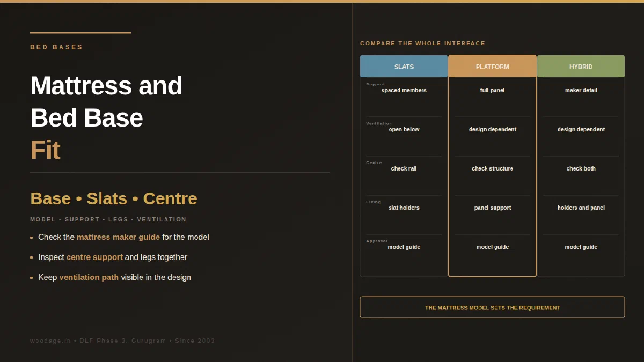Click 'model guide' in the Platform column

492,247
